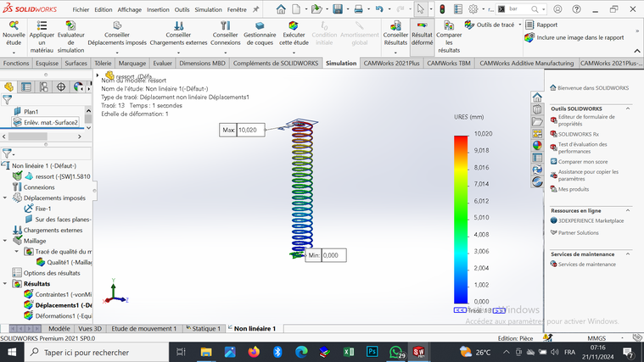The image size is (644, 362).
Task: Collapse the Maillage tree node
Action: coord(6,241)
